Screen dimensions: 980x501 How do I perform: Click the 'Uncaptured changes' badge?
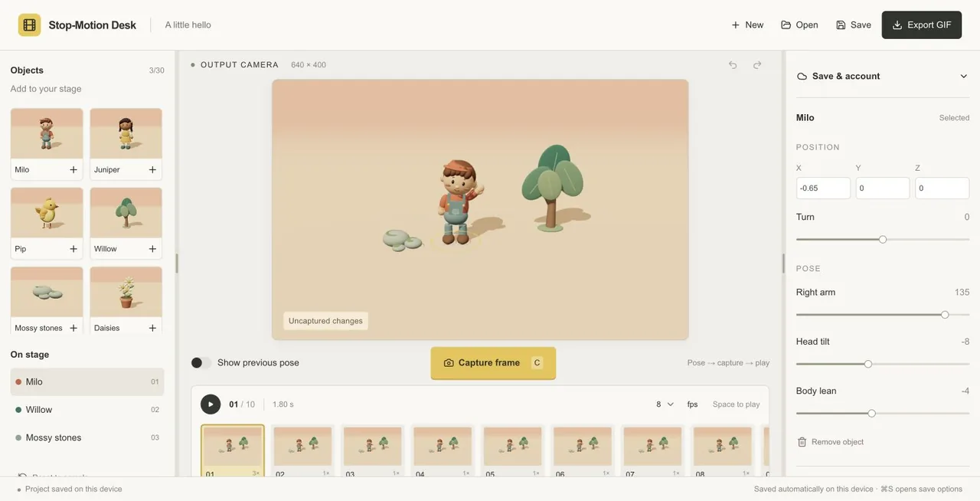click(x=325, y=321)
